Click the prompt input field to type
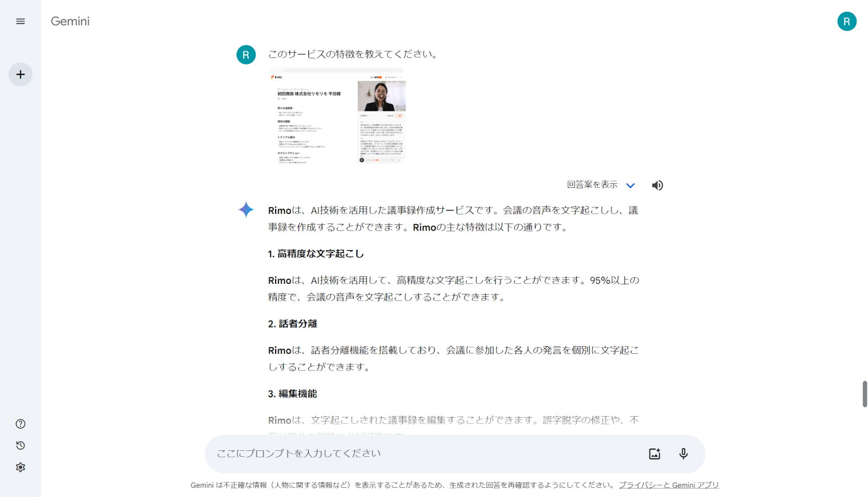The image size is (868, 497). pos(380,454)
